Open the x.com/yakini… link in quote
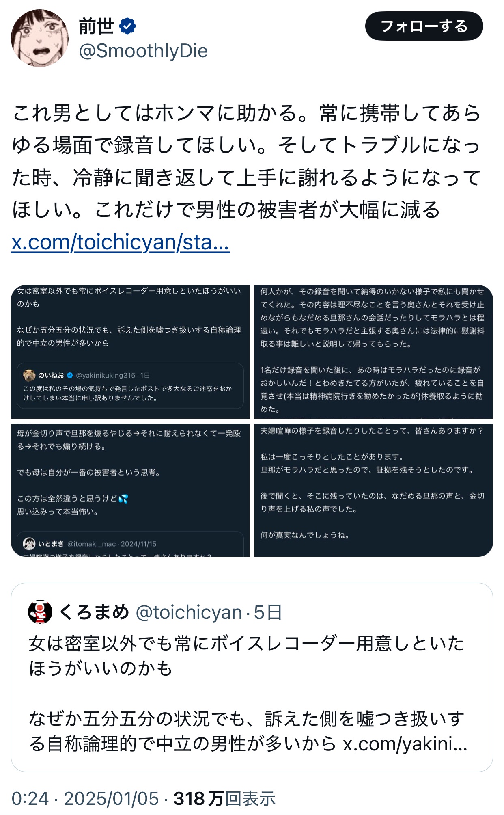This screenshot has width=504, height=815. [405, 744]
